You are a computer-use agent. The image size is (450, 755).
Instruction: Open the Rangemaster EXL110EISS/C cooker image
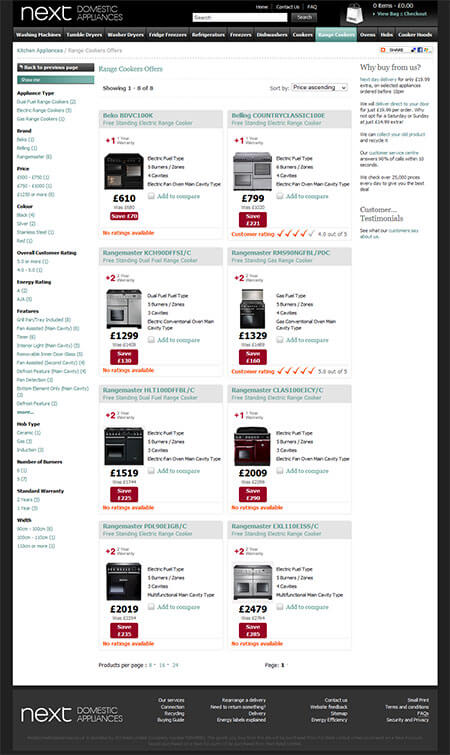tap(253, 582)
